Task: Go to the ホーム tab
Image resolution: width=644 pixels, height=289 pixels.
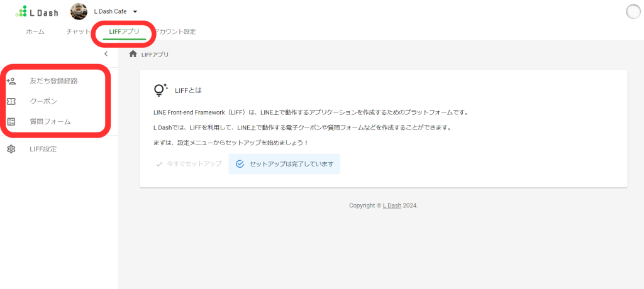Action: (35, 31)
